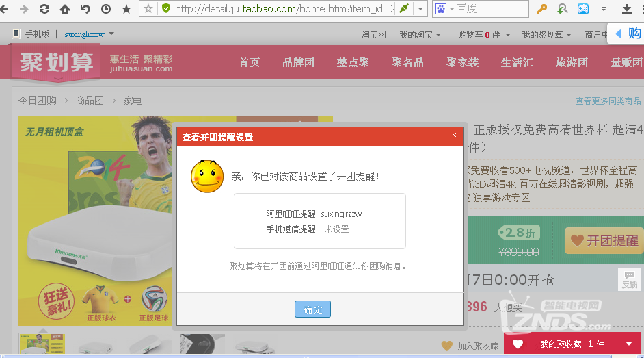Click the 开团提醒 button
The image size is (644, 358).
tap(604, 241)
